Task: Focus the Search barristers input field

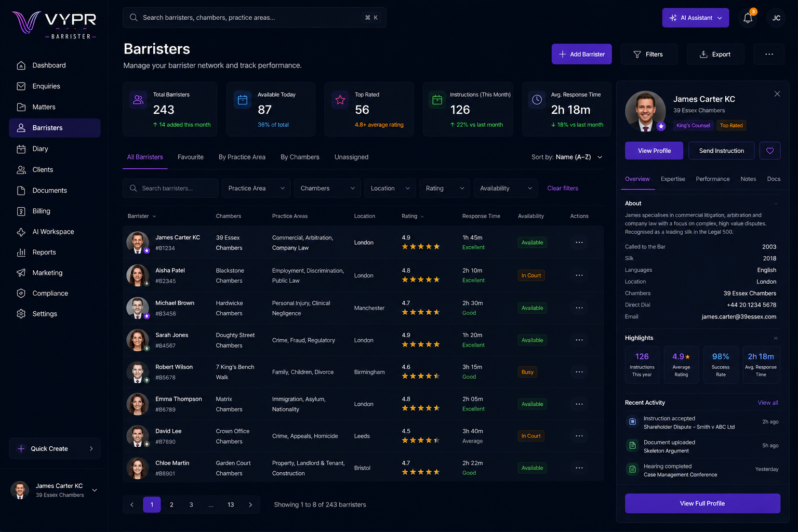Action: pos(170,188)
